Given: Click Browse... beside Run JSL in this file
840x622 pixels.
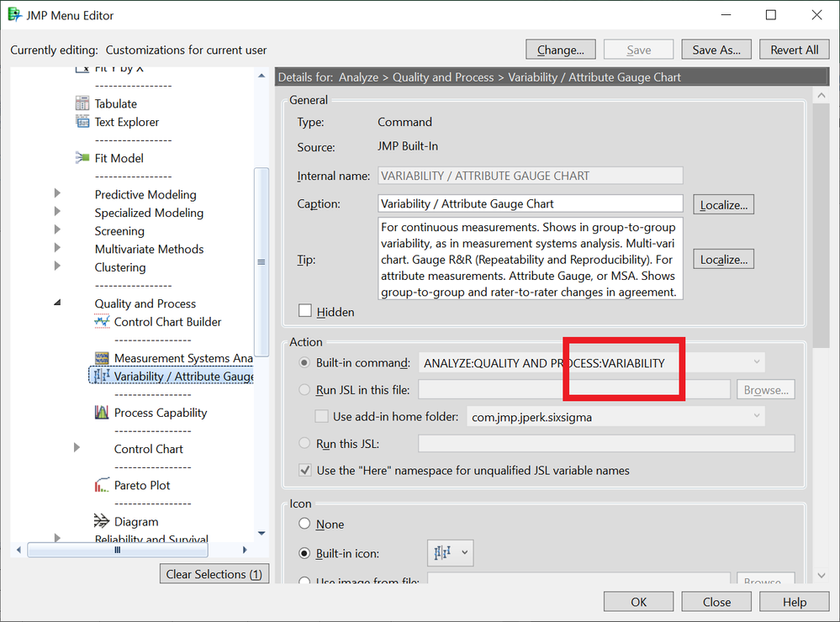Looking at the screenshot, I should click(x=765, y=389).
